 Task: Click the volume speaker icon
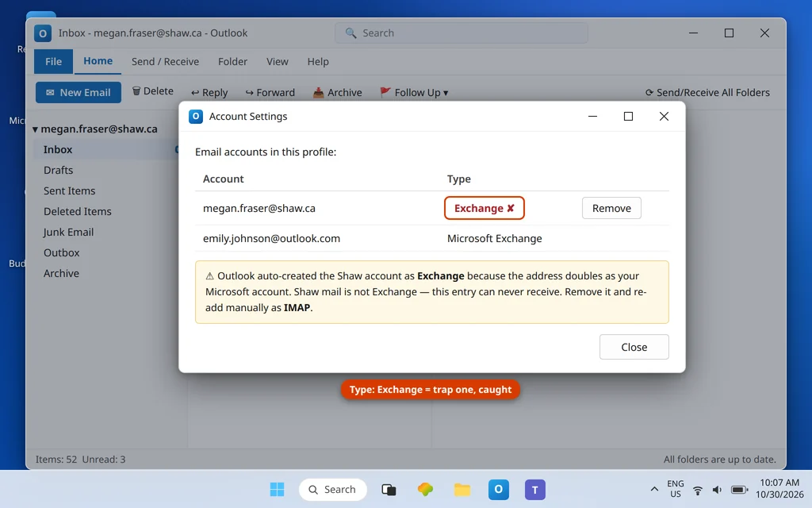coord(717,490)
